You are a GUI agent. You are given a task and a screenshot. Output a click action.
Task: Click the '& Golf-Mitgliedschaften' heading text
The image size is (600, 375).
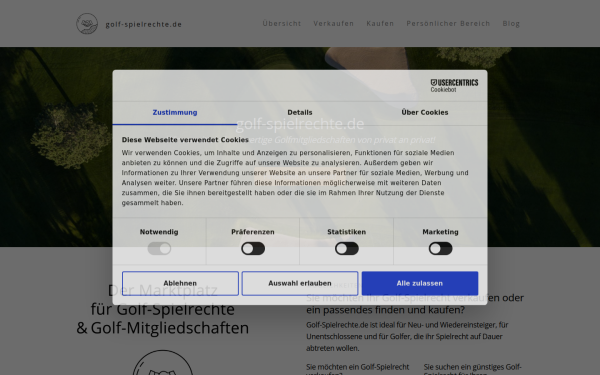point(163,328)
